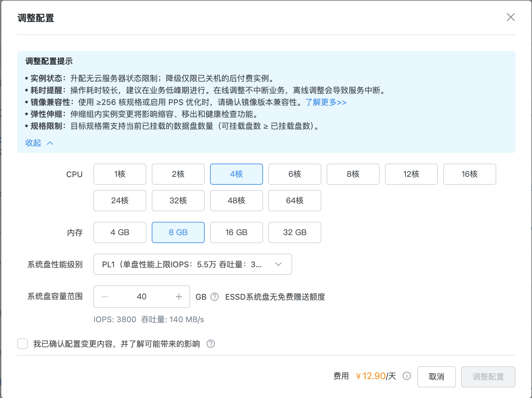Choose 16核 CPU option
The image size is (532, 398).
[x=469, y=174]
